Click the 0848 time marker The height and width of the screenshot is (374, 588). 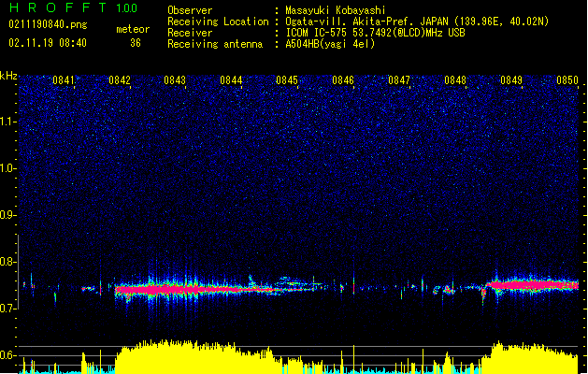(455, 80)
